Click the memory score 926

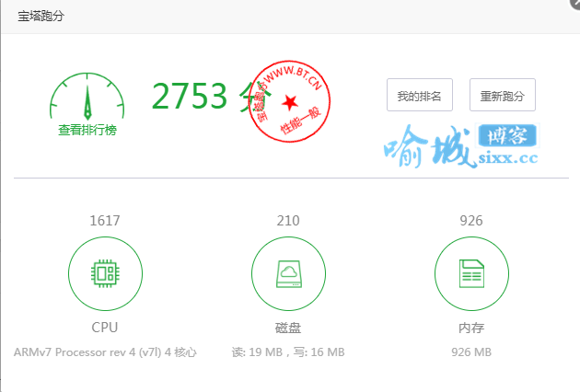coord(470,221)
